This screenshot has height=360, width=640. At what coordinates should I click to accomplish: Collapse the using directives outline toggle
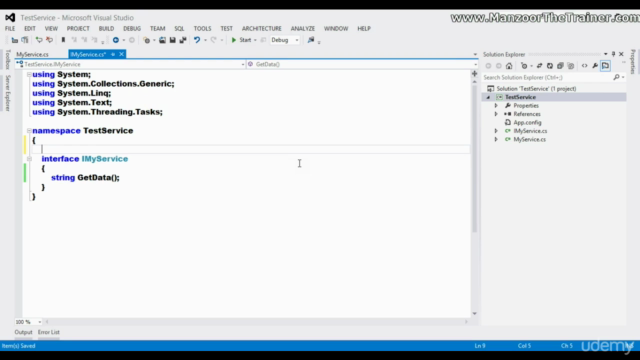(x=29, y=74)
